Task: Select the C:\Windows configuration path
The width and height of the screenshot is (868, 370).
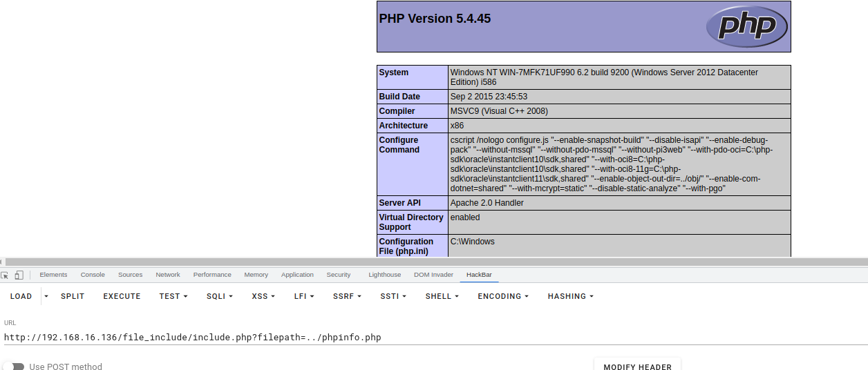Action: click(x=472, y=242)
